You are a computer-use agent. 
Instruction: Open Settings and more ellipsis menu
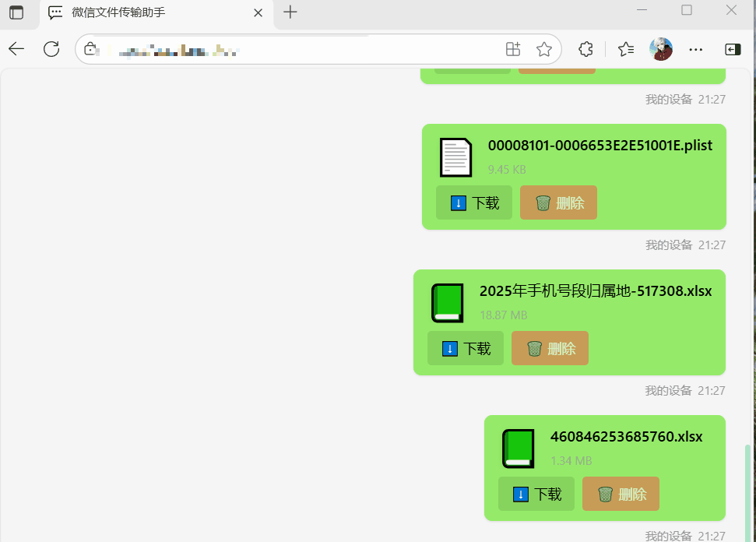coord(696,49)
